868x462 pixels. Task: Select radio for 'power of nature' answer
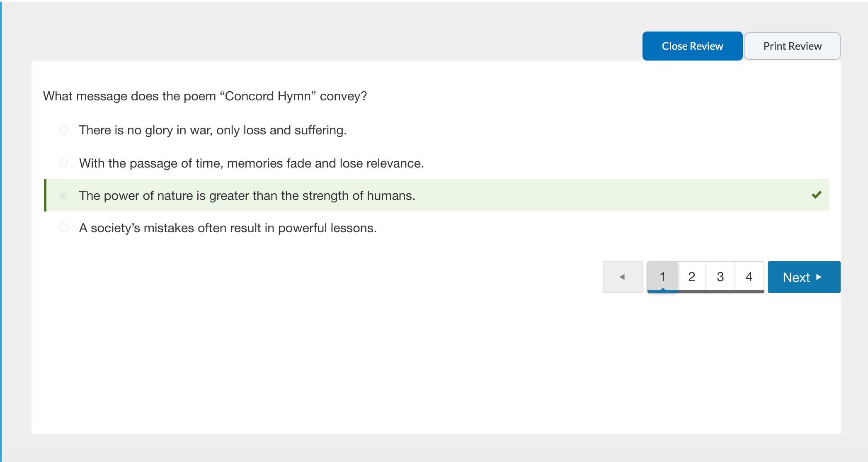[x=63, y=195]
